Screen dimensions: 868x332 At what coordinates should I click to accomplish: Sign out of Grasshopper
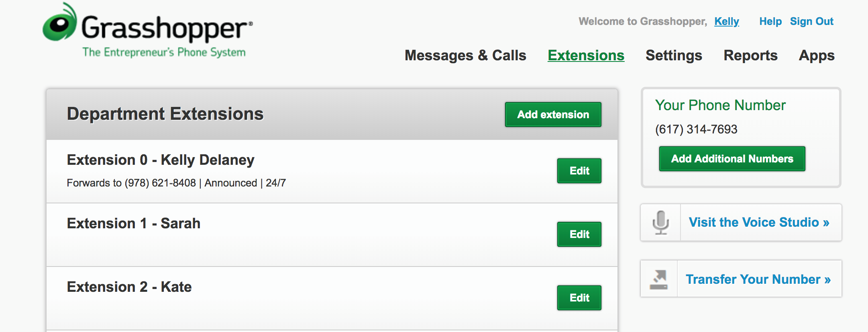click(812, 21)
